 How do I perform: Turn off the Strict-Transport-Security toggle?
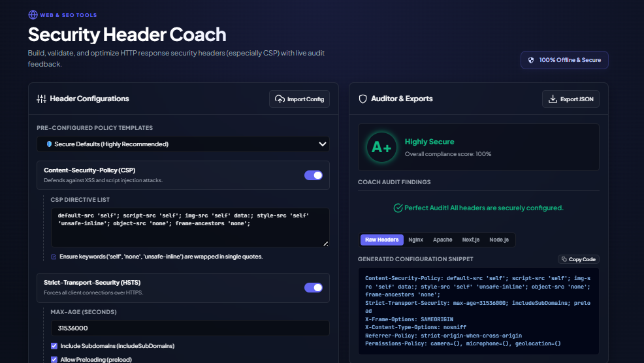[314, 287]
